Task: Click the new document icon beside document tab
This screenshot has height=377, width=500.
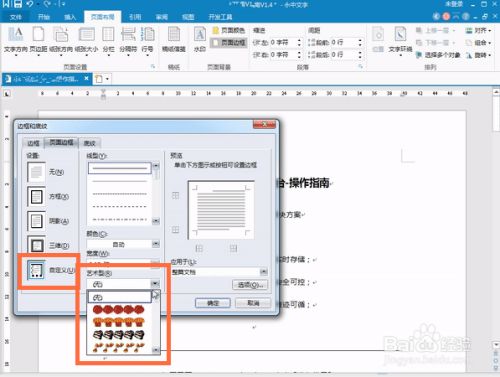Action: [98, 79]
